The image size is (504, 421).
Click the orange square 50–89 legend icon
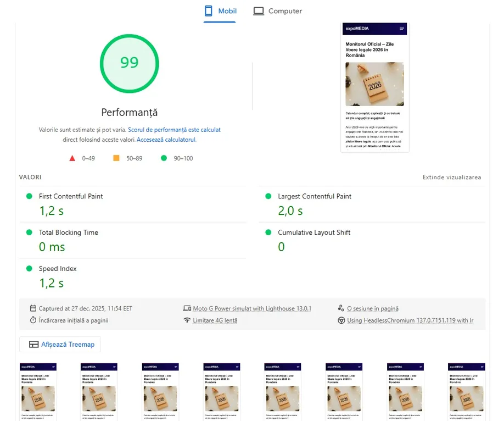tap(116, 158)
